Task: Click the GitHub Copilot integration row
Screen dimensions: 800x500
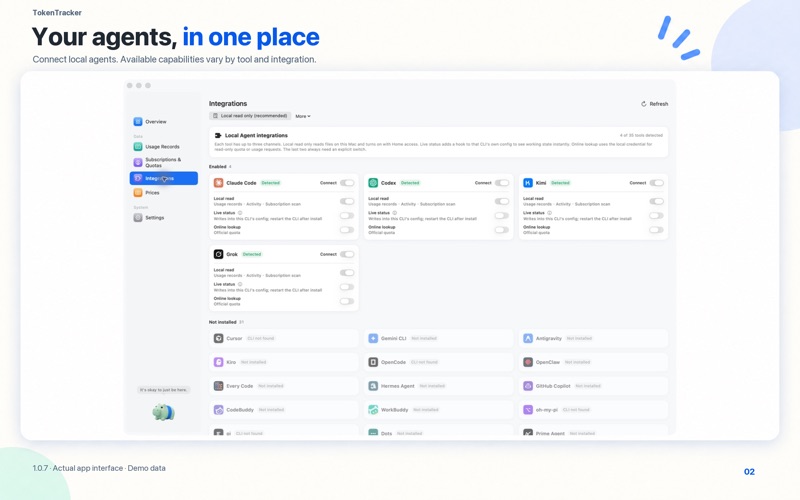Action: pyautogui.click(x=593, y=386)
